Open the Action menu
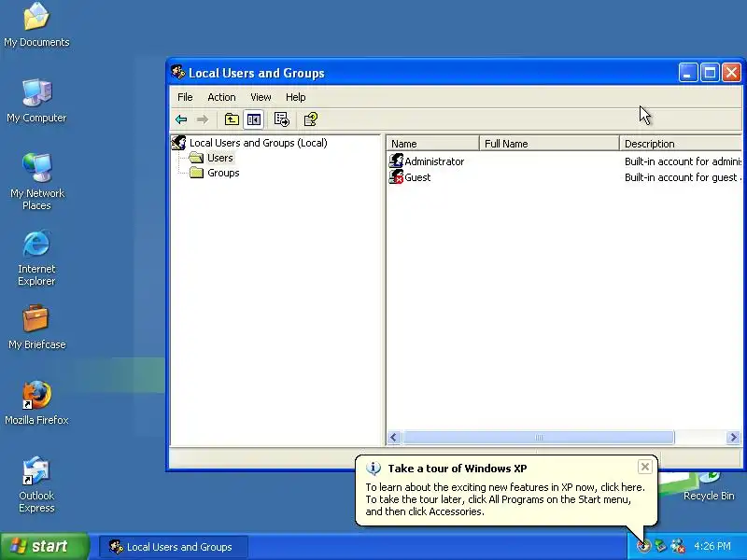Viewport: 747px width, 560px height. pyautogui.click(x=221, y=97)
